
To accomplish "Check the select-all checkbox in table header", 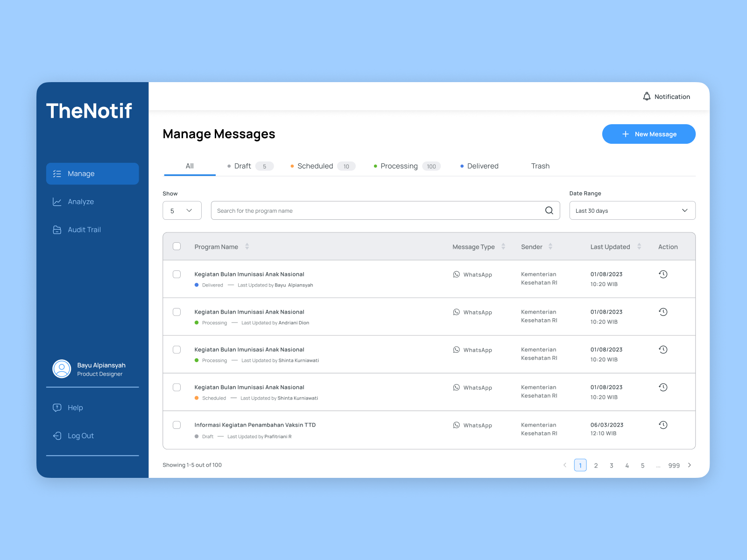I will click(x=176, y=246).
